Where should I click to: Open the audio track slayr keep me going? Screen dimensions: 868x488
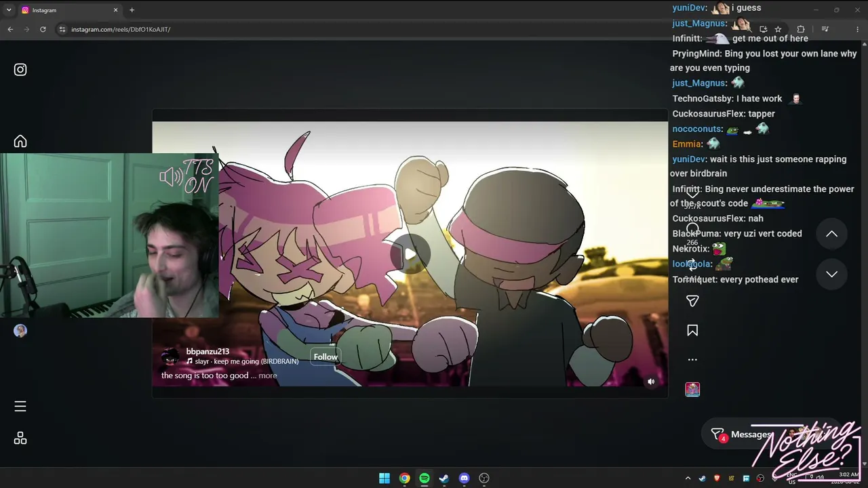pos(243,362)
